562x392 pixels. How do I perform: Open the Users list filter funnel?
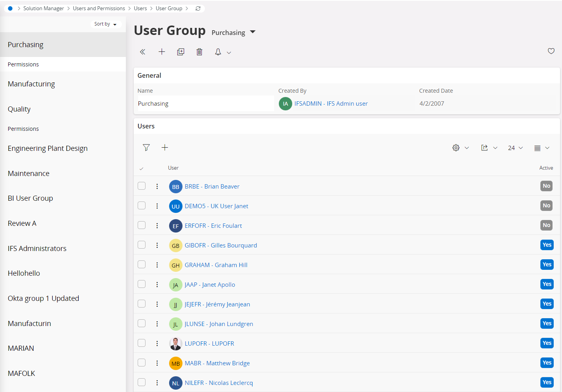pos(146,148)
